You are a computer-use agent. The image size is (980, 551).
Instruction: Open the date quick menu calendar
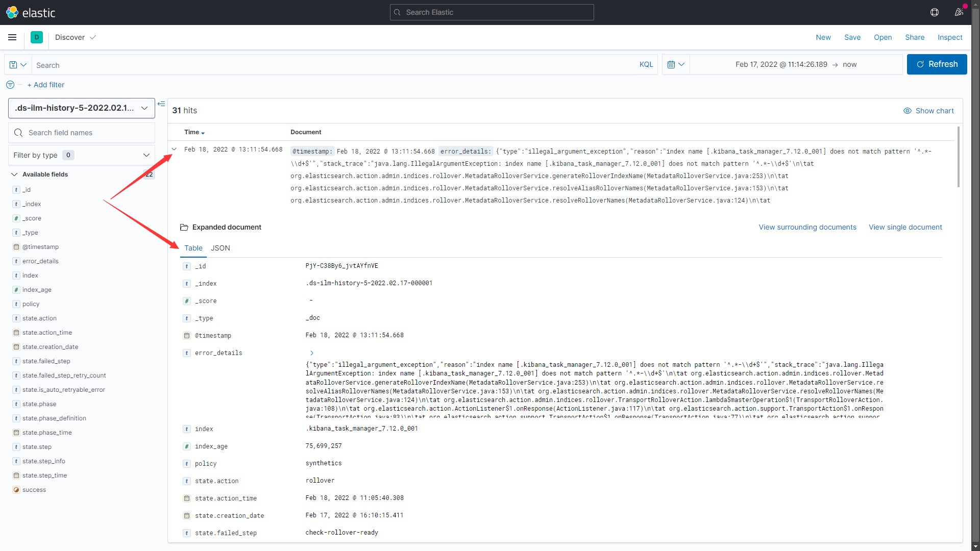[x=676, y=64]
